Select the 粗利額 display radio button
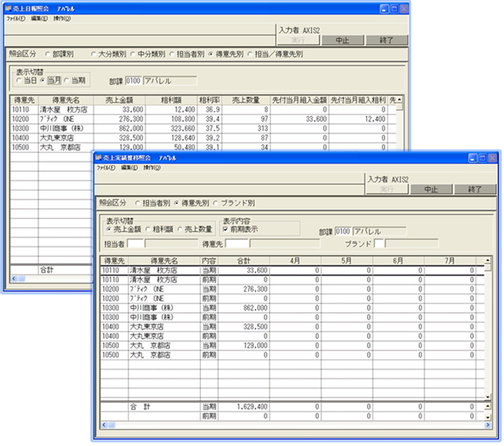Viewport: 504px width, 446px height. pos(150,229)
